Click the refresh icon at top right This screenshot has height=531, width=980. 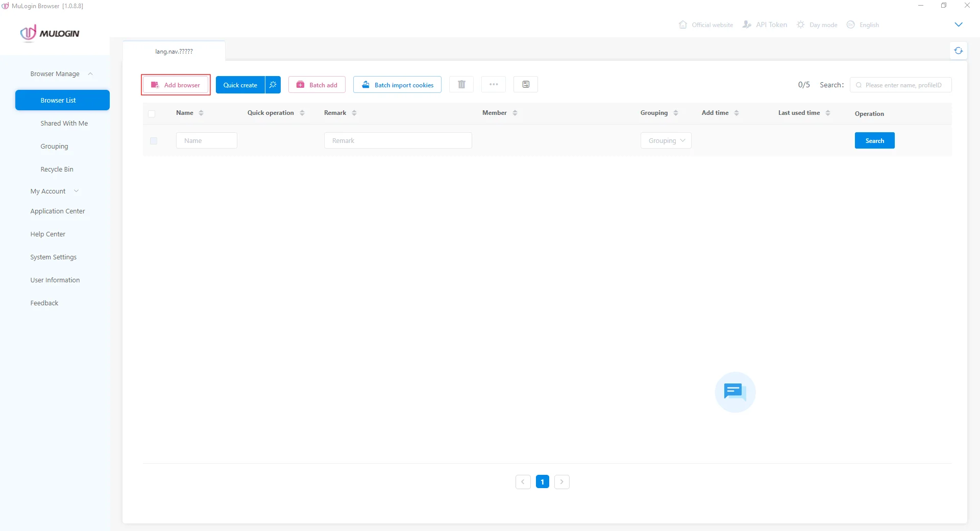coord(958,51)
